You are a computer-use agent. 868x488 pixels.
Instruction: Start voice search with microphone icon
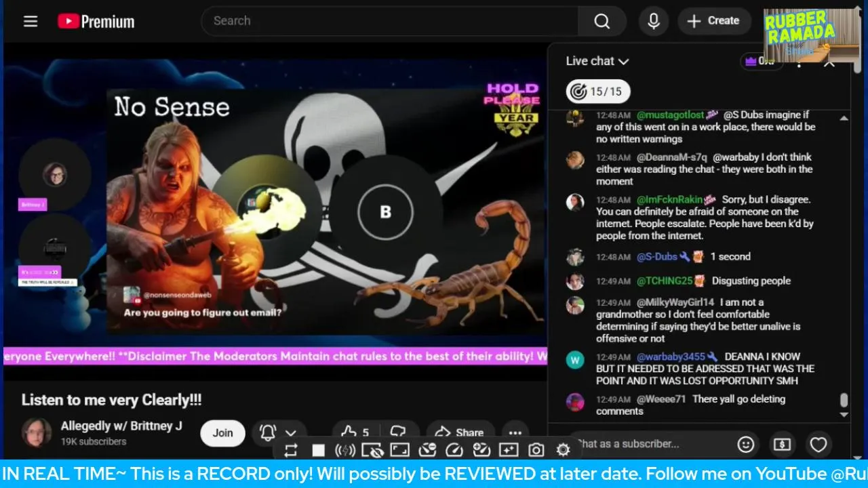[x=654, y=21]
